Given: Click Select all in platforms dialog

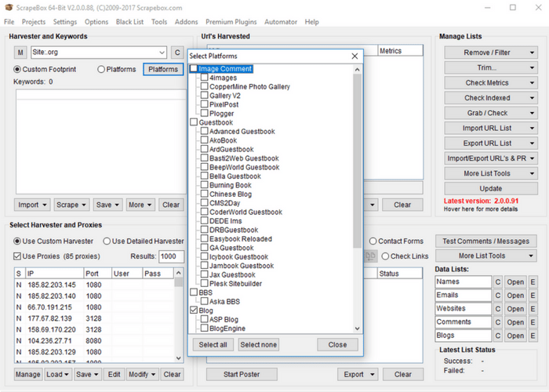Looking at the screenshot, I should [x=213, y=345].
